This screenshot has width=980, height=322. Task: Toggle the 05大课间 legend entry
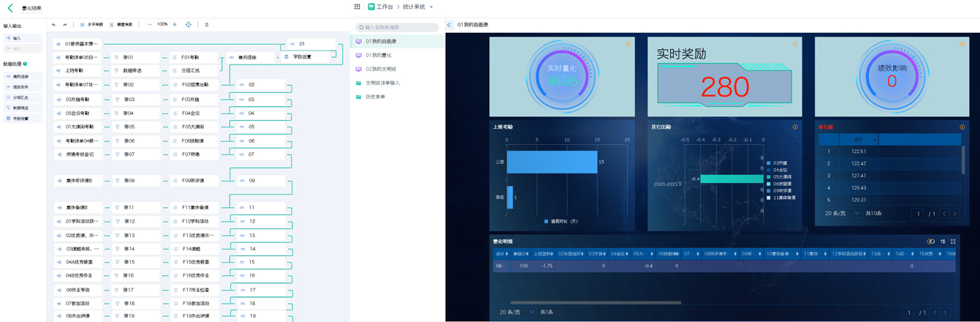click(x=779, y=177)
